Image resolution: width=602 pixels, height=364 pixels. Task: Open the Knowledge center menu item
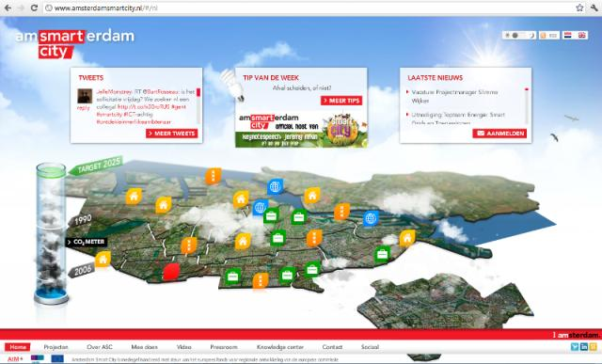coord(280,347)
